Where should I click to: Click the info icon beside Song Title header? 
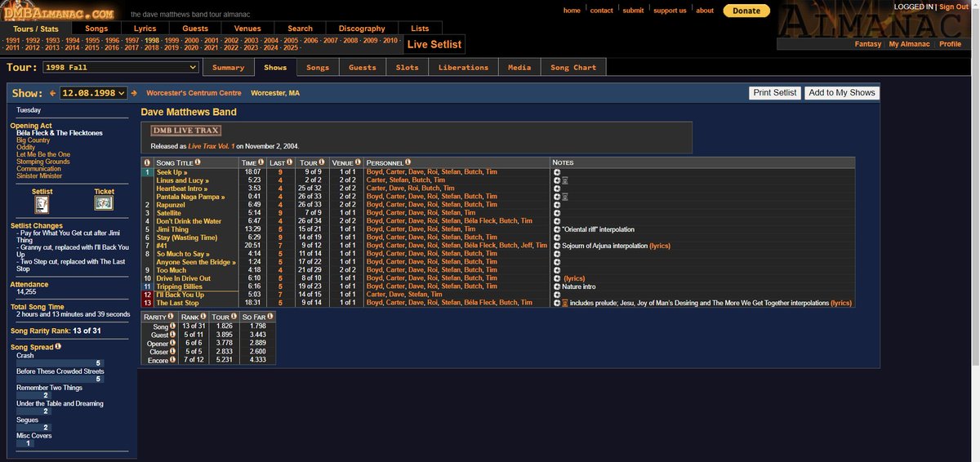pos(198,163)
